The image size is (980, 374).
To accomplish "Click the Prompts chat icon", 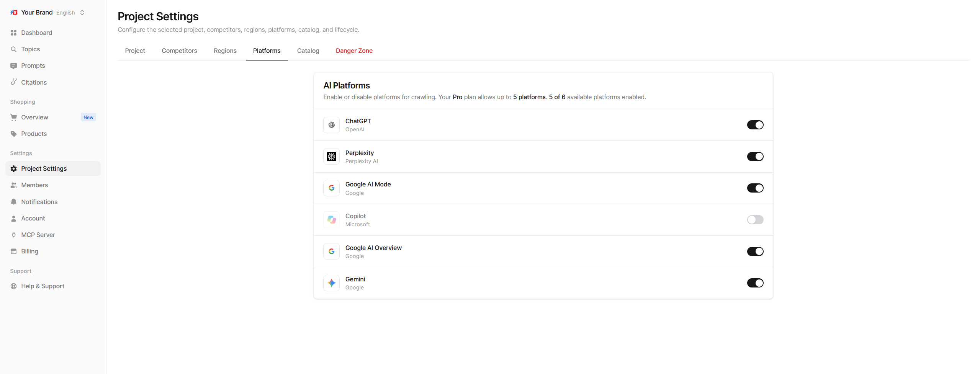I will pos(14,66).
